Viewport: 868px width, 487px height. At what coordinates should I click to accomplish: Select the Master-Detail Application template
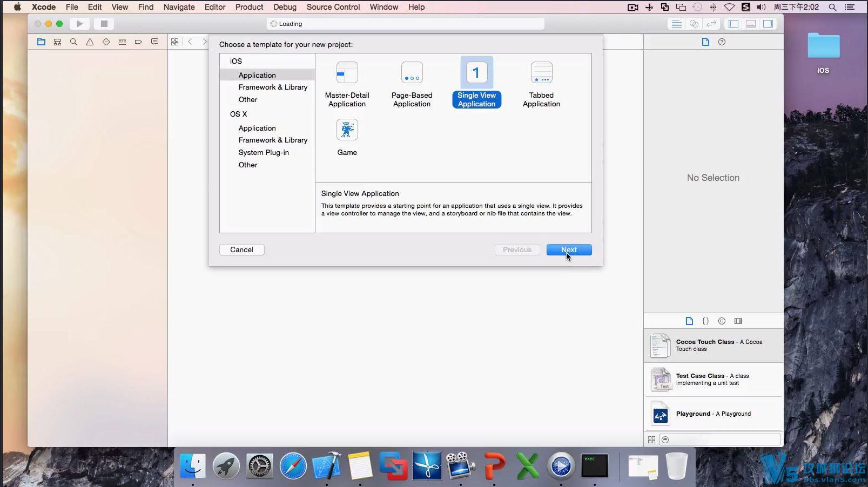point(347,85)
